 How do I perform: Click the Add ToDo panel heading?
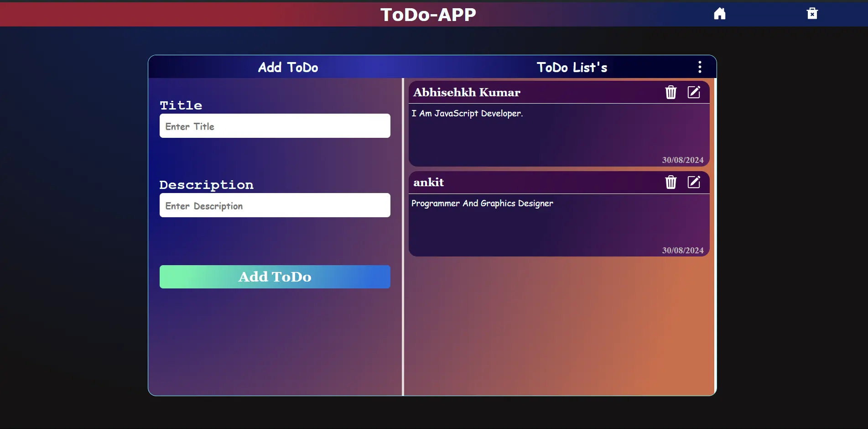(x=288, y=68)
